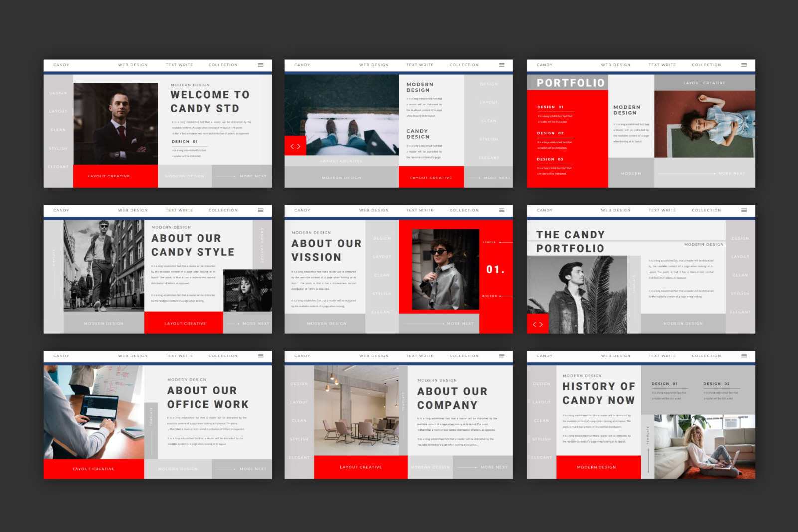Click red Modern Design button on History slide

point(598,467)
